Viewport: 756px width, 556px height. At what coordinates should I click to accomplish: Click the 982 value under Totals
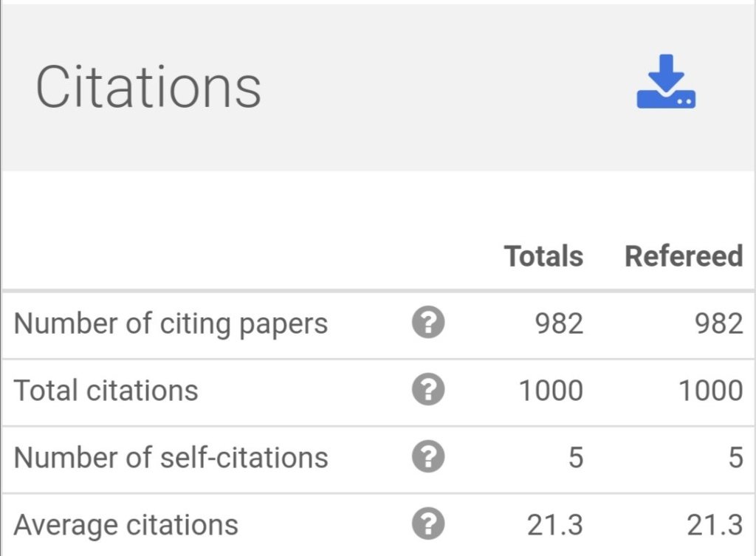click(559, 323)
